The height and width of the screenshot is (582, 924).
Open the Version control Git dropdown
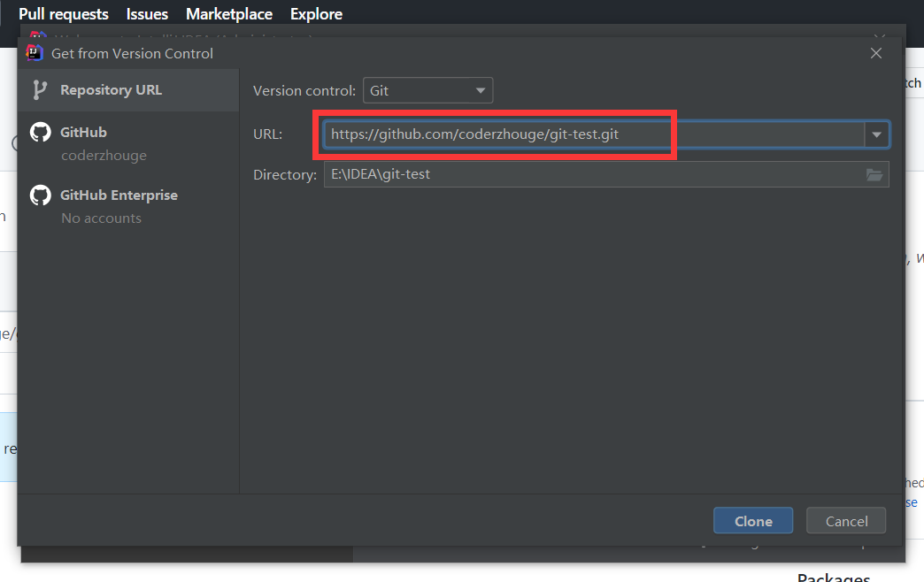point(427,91)
